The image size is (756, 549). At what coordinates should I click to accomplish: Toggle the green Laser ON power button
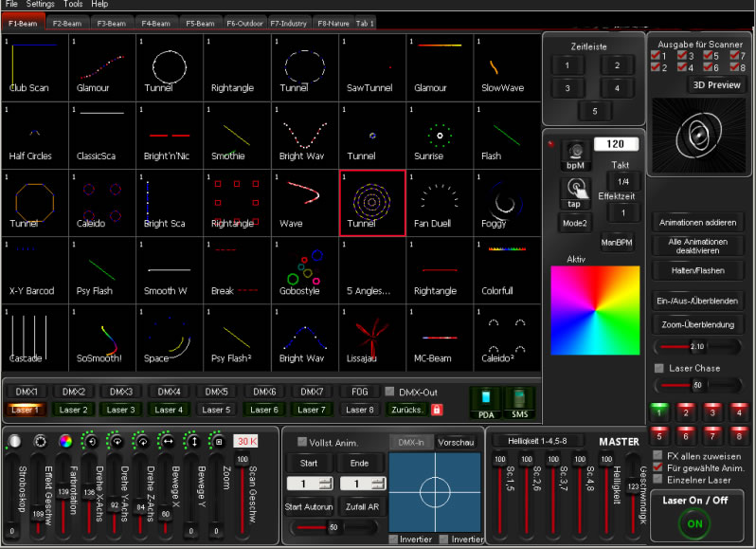click(693, 523)
